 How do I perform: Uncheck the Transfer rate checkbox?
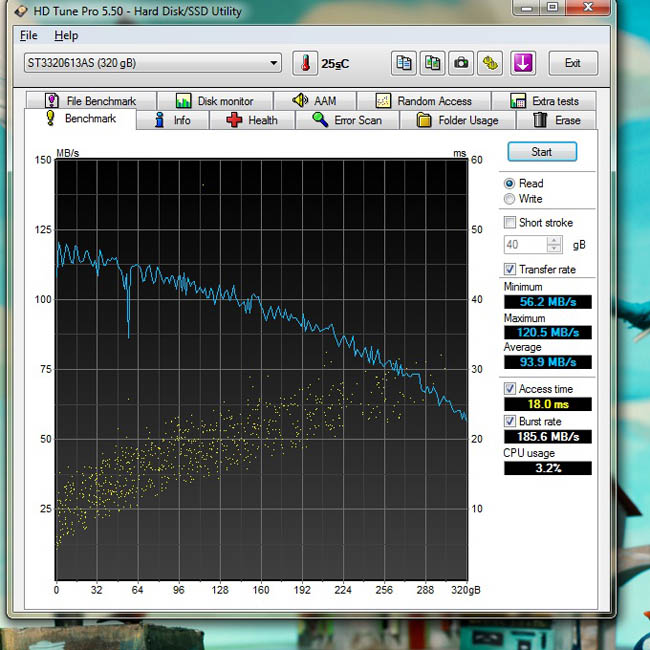pos(510,269)
